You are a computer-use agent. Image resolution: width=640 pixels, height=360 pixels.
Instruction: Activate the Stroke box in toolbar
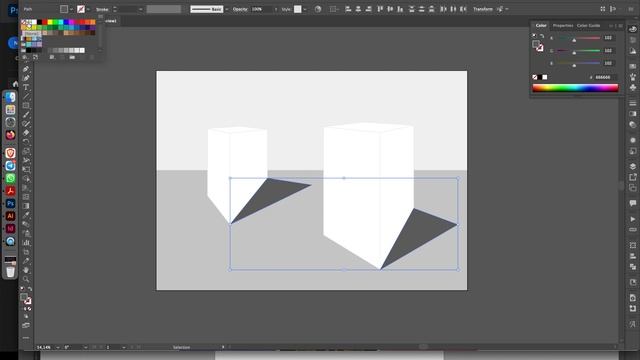coord(27,301)
